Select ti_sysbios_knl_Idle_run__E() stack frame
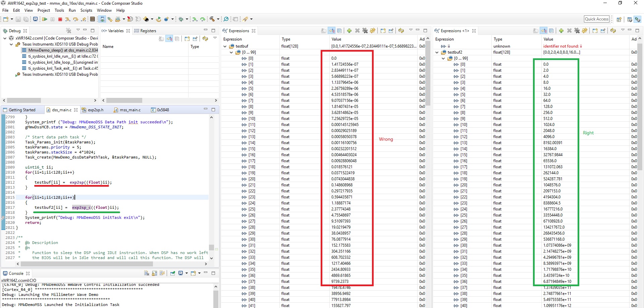Image resolution: width=644 pixels, height=308 pixels. (60, 56)
